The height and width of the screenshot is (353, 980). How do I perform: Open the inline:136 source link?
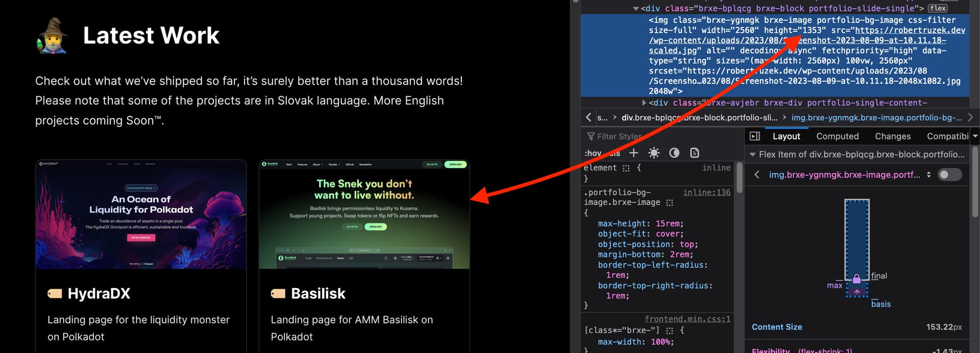tap(707, 192)
